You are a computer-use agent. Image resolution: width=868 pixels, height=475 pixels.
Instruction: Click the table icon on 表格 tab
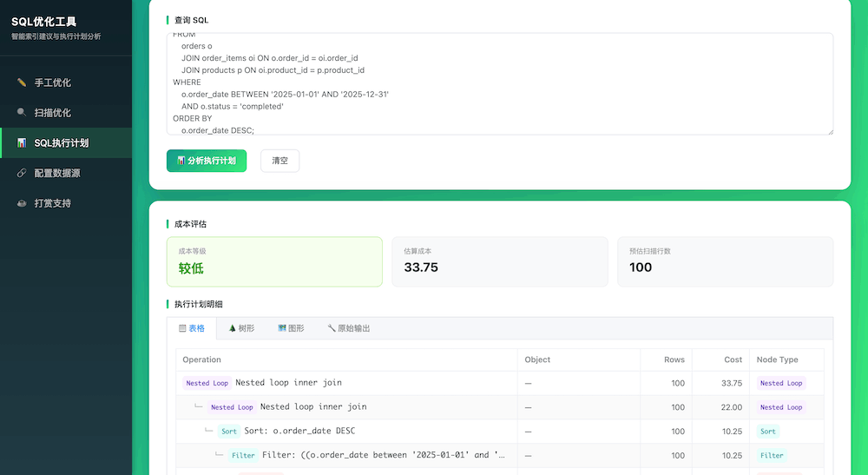coord(182,328)
